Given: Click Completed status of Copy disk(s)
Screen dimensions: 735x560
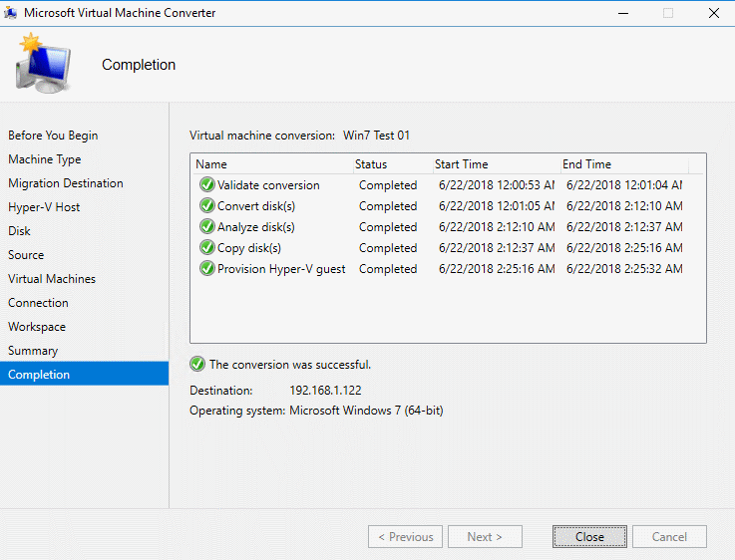Looking at the screenshot, I should [x=388, y=248].
